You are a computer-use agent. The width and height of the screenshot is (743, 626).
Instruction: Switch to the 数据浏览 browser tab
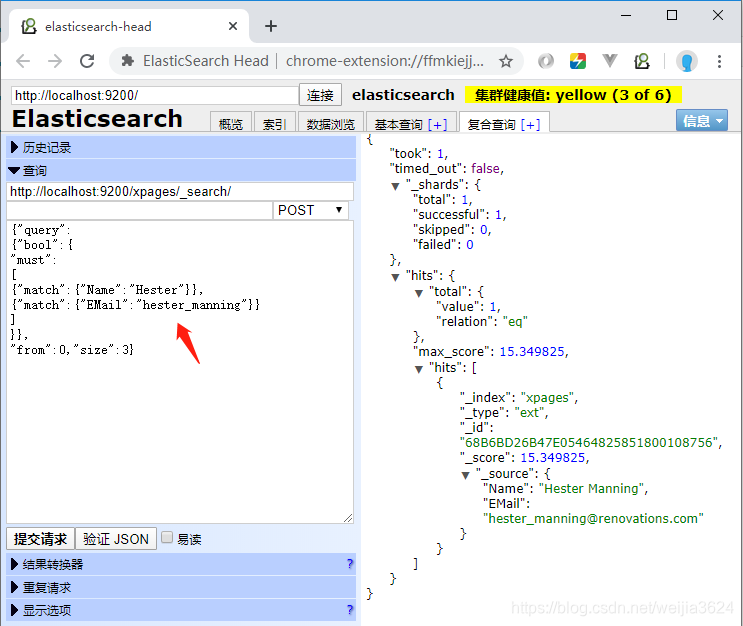coord(331,124)
